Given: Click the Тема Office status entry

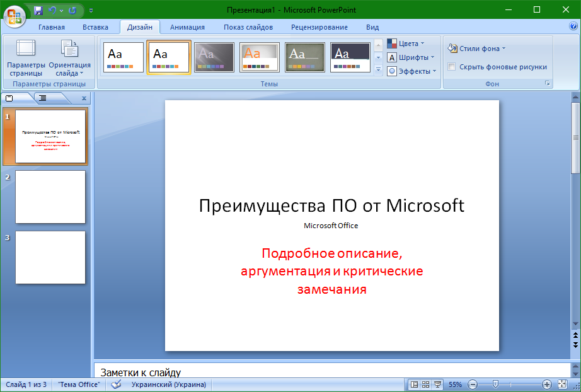Looking at the screenshot, I should [79, 384].
